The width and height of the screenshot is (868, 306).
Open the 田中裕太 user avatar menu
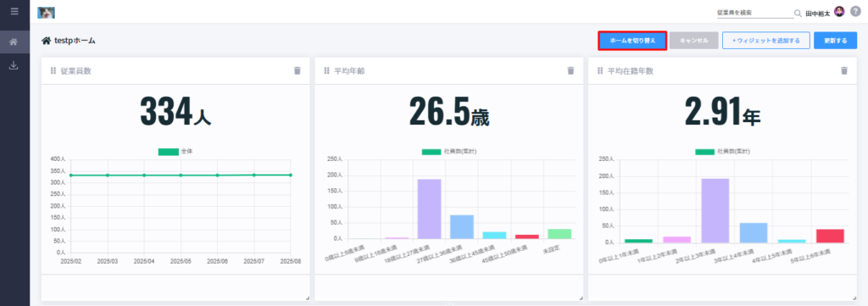click(x=839, y=12)
